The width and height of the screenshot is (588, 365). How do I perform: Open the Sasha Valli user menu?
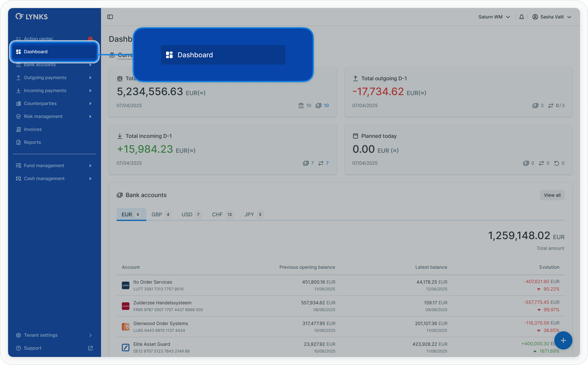(x=552, y=17)
